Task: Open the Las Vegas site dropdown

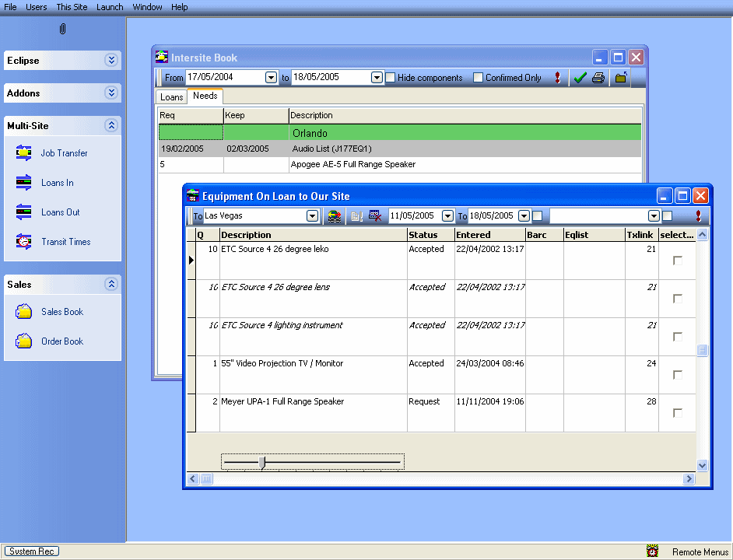Action: pos(312,216)
